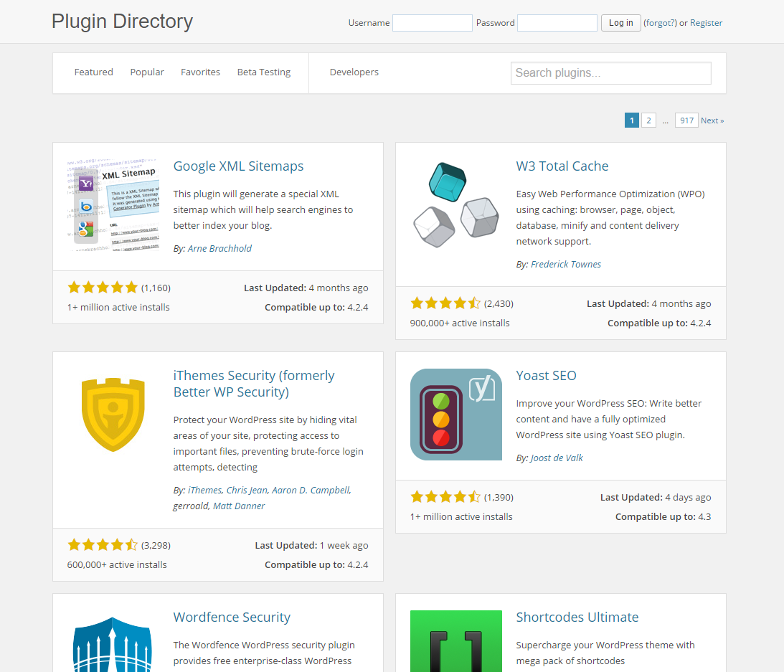Open the Shortcodes Ultimate title link
Screen dimensions: 784x672
(x=577, y=617)
